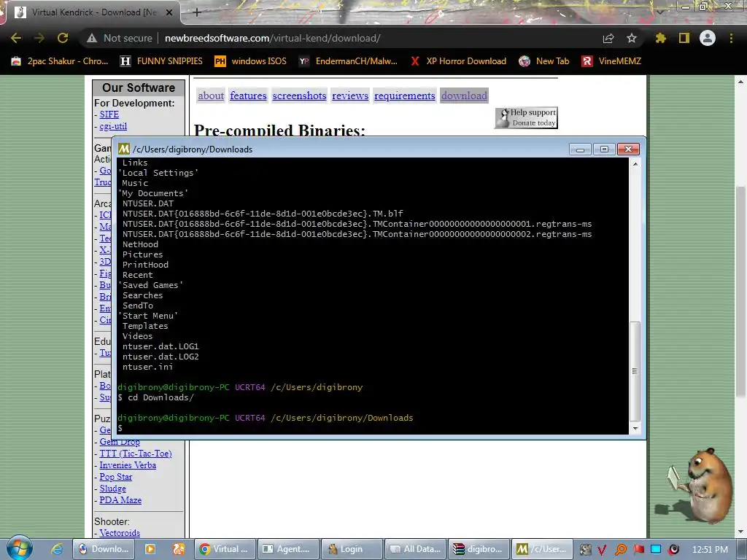Open the reviews page tab

coord(350,96)
